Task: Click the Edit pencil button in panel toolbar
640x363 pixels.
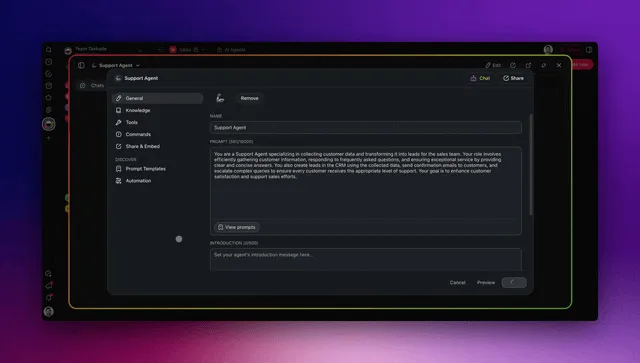Action: coord(493,65)
